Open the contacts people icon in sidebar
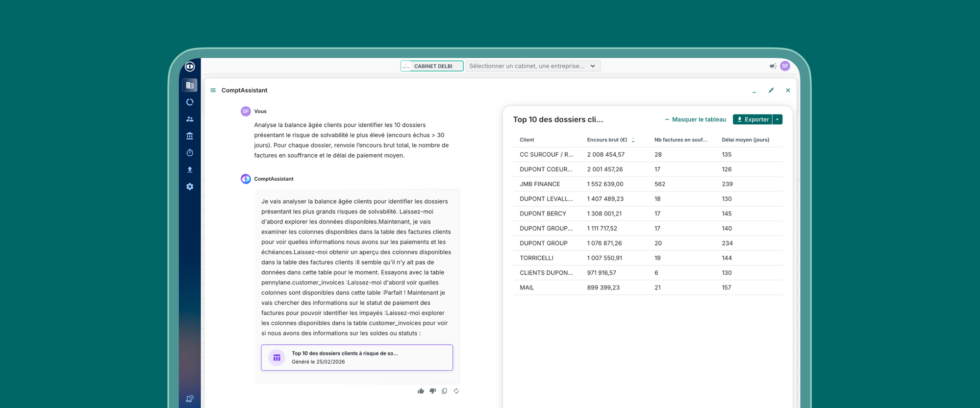980x408 pixels. pos(190,119)
